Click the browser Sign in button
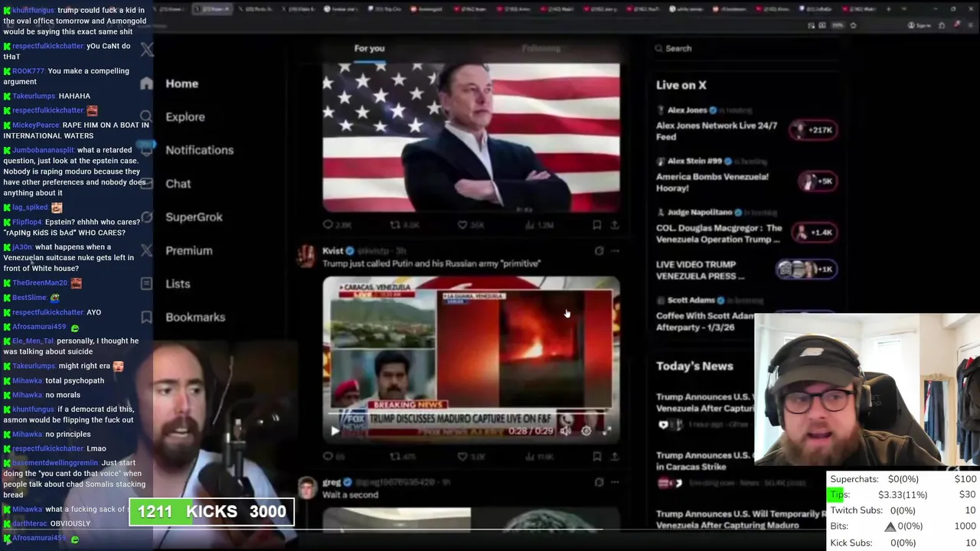Screen dimensions: 980x551 (919, 25)
